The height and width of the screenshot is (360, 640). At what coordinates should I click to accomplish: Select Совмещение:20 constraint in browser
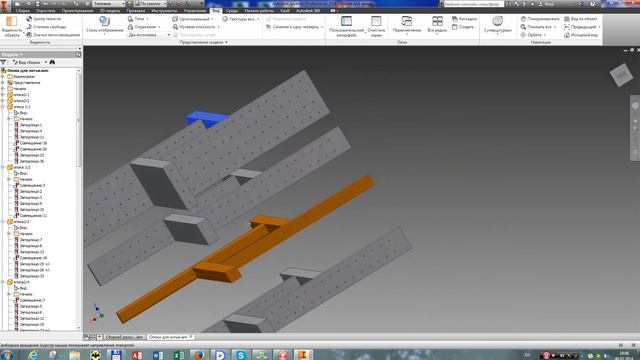click(x=31, y=149)
